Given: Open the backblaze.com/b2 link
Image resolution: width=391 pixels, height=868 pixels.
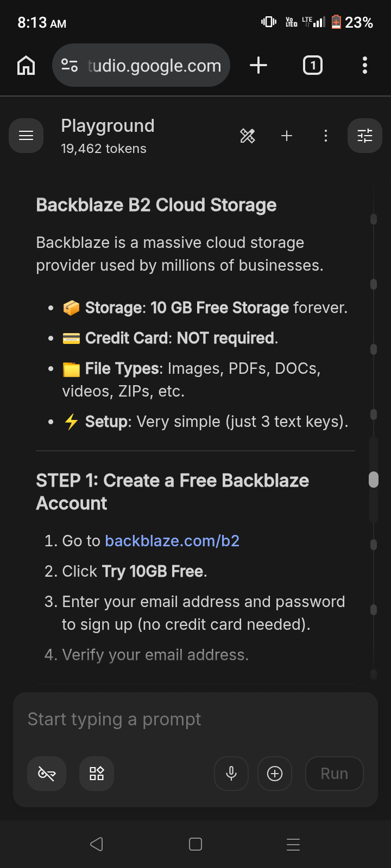Looking at the screenshot, I should (172, 541).
